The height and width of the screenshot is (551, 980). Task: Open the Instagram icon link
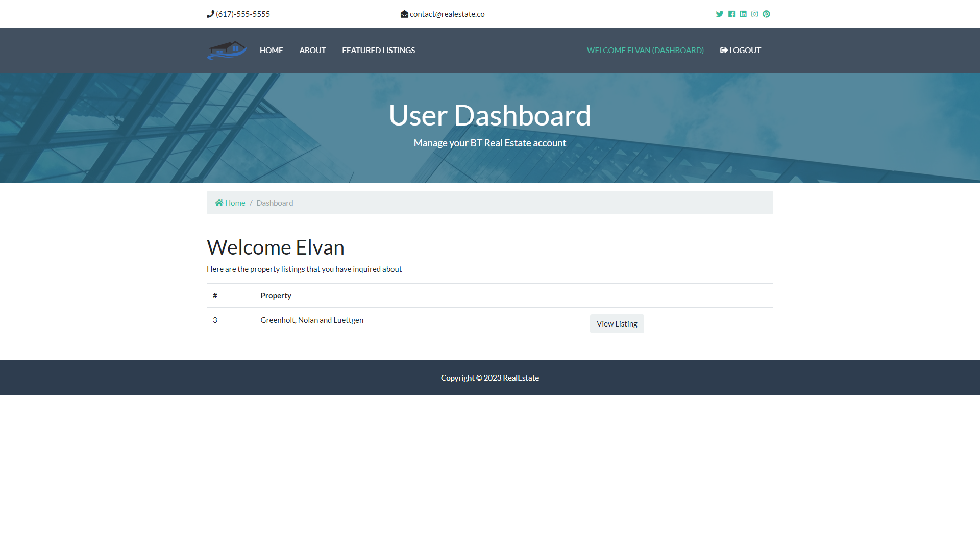point(754,14)
